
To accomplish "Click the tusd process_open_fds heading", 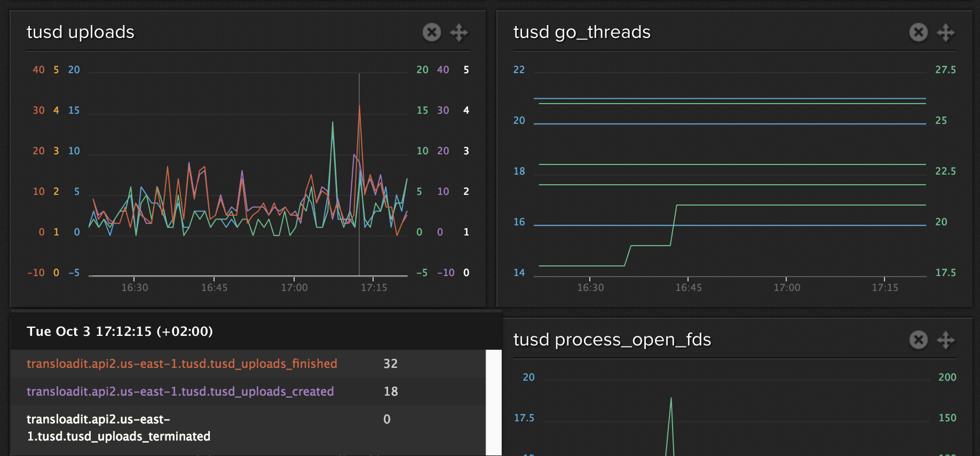I will pyautogui.click(x=612, y=340).
